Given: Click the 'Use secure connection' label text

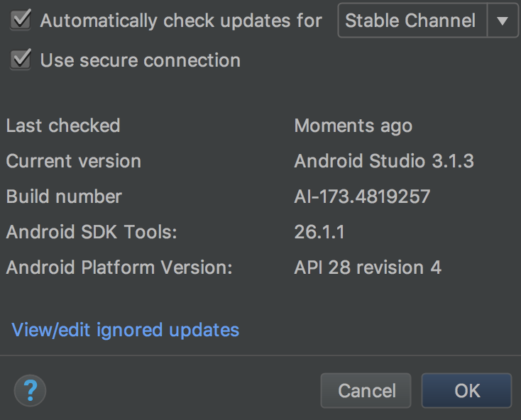Looking at the screenshot, I should (140, 61).
